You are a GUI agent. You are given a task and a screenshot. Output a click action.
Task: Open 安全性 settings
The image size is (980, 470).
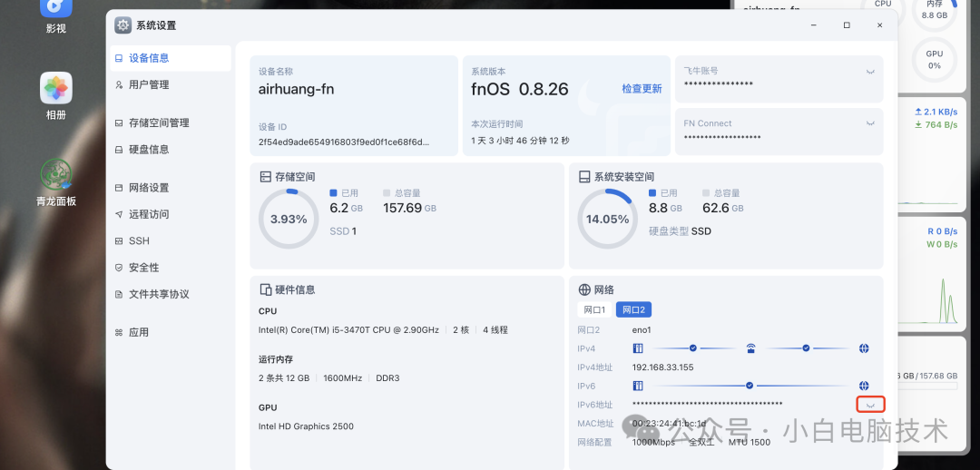click(x=171, y=268)
